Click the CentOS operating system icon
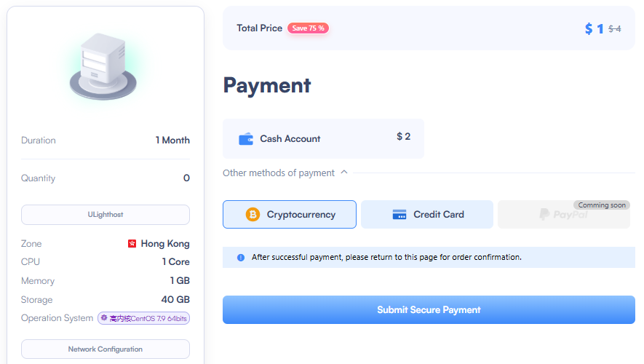 [104, 318]
